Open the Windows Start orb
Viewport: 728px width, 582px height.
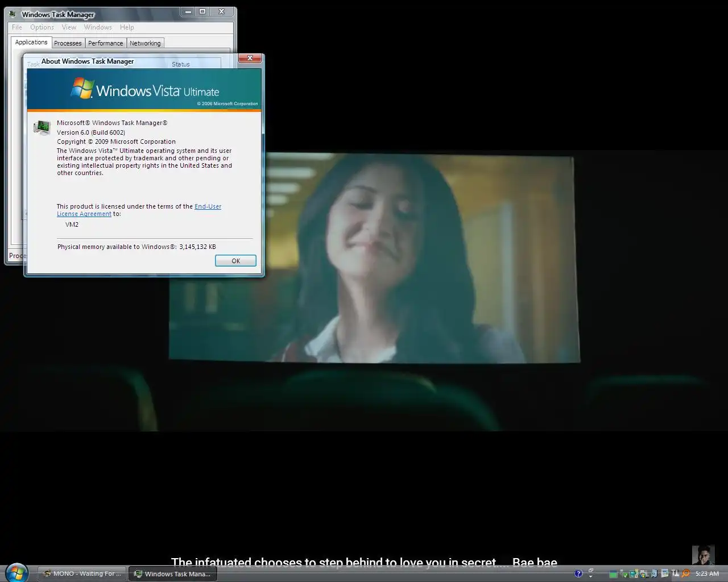tap(16, 572)
